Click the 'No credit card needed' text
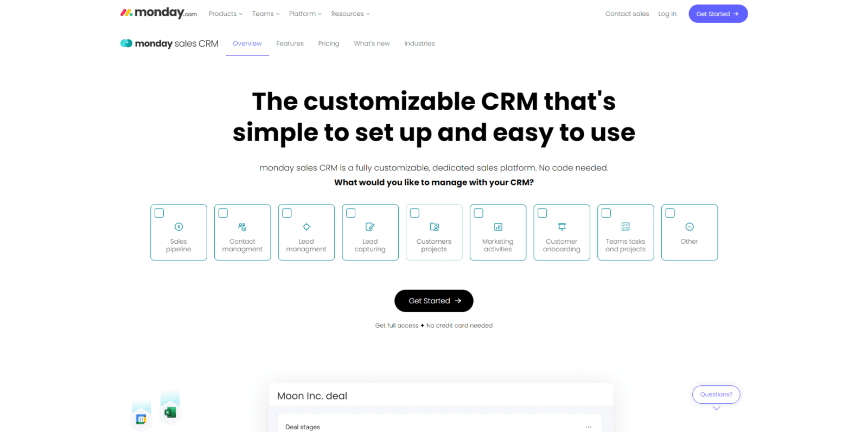This screenshot has height=432, width=868. pyautogui.click(x=459, y=326)
